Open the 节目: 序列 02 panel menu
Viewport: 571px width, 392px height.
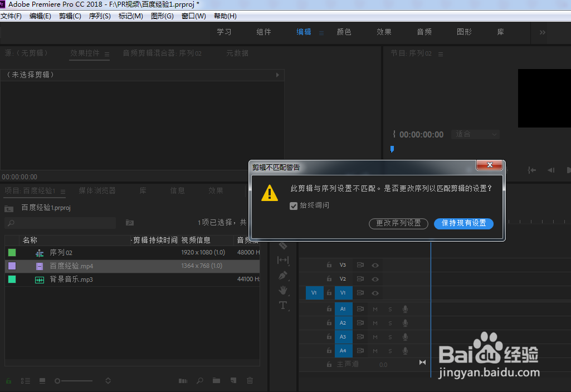click(x=441, y=54)
